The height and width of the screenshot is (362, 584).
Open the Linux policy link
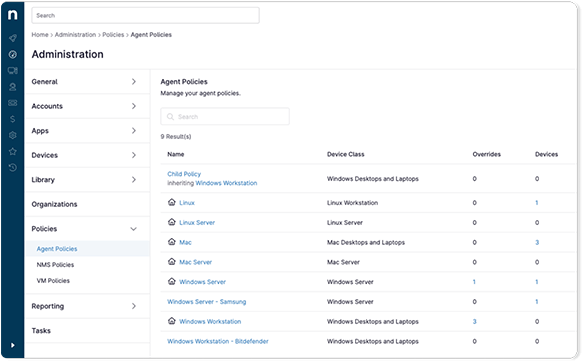pos(187,203)
